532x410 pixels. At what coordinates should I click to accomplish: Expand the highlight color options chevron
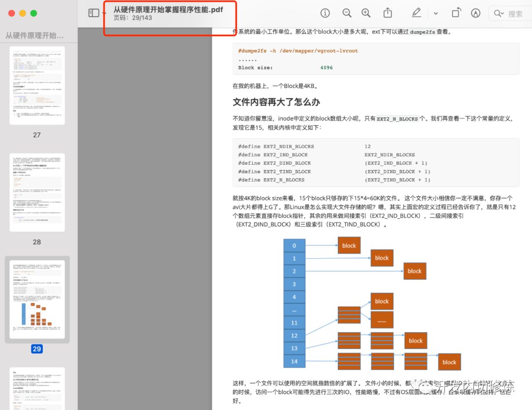click(x=436, y=14)
